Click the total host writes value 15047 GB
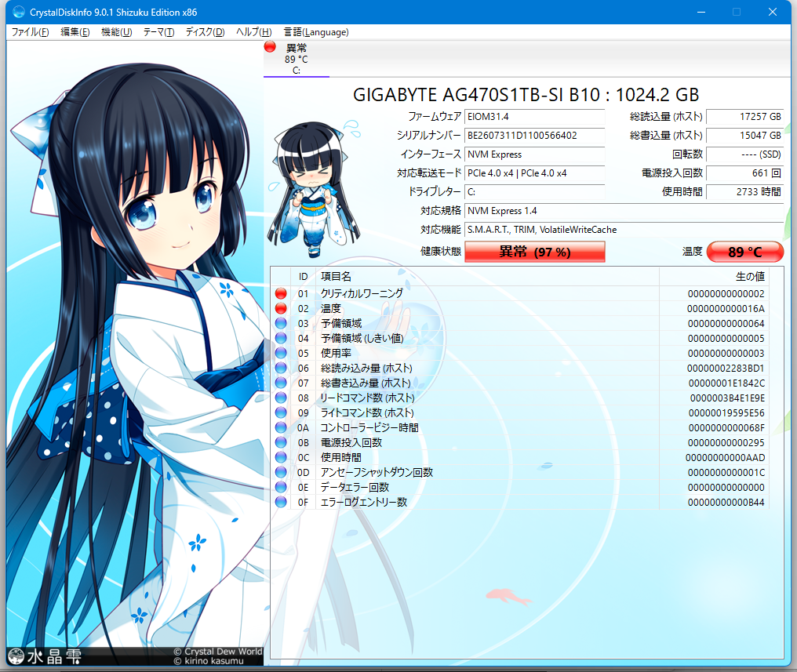The width and height of the screenshot is (797, 672). click(745, 136)
